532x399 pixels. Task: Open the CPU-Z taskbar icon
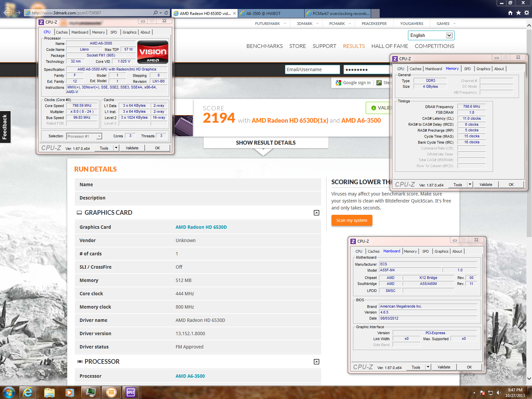tap(131, 393)
